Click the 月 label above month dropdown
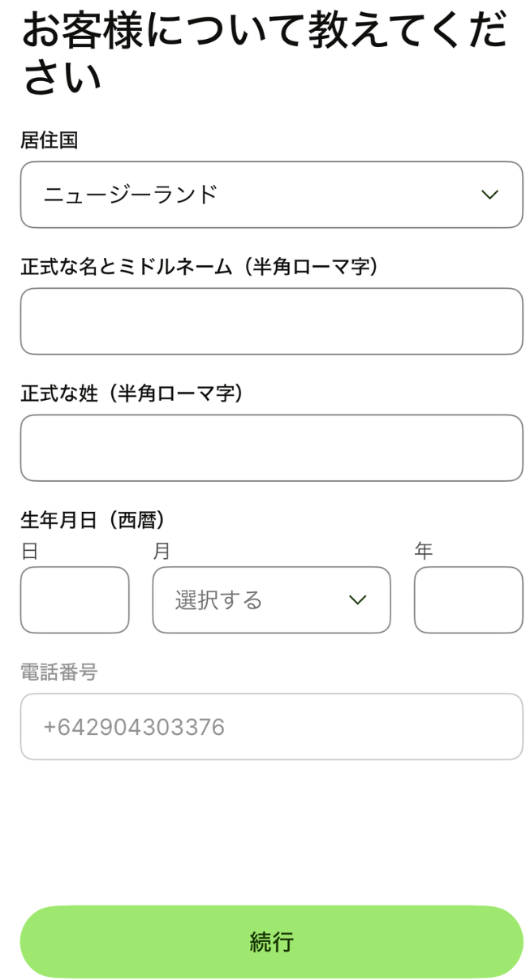Screen dimensions: 530x980 coord(162,551)
